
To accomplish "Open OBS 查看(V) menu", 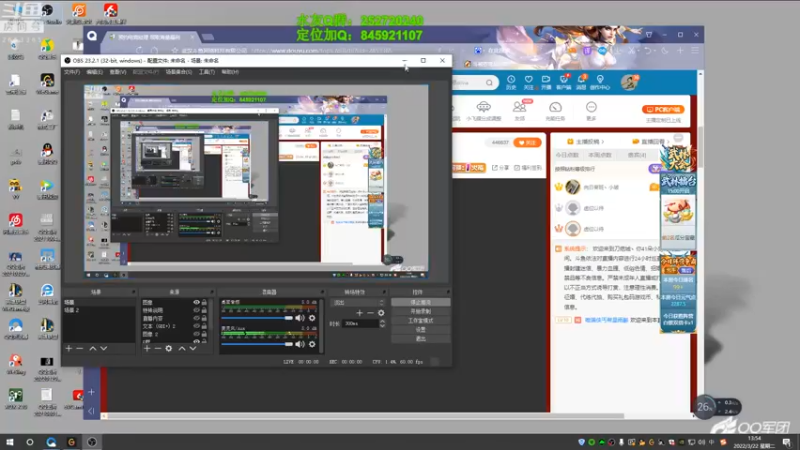I will [118, 72].
